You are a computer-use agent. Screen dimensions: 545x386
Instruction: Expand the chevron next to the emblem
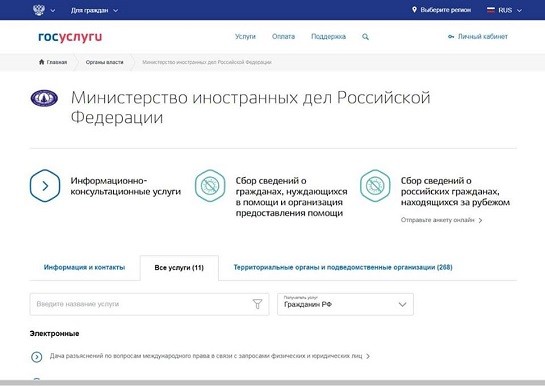tap(53, 11)
